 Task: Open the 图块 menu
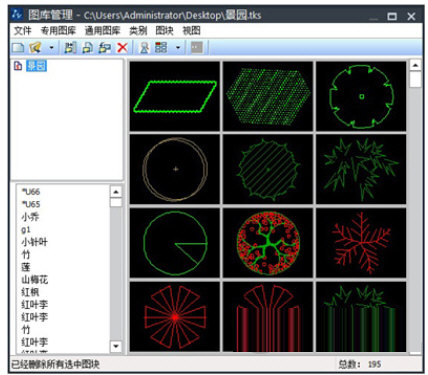click(165, 31)
